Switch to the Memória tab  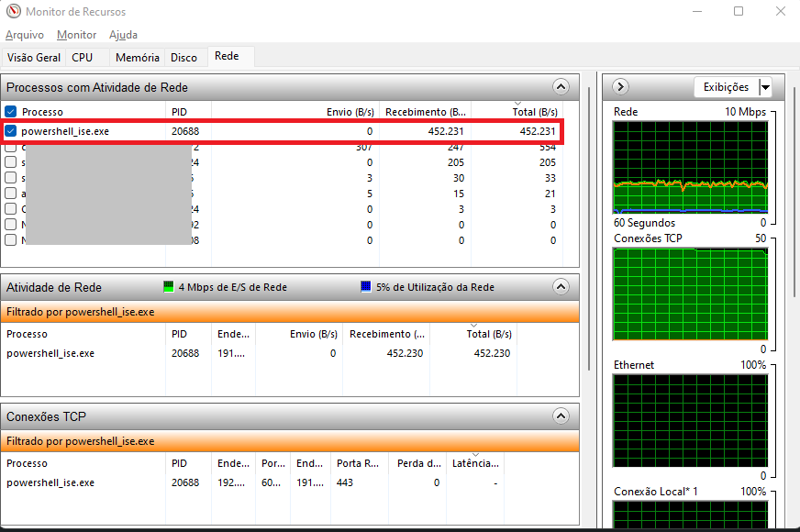tap(136, 57)
